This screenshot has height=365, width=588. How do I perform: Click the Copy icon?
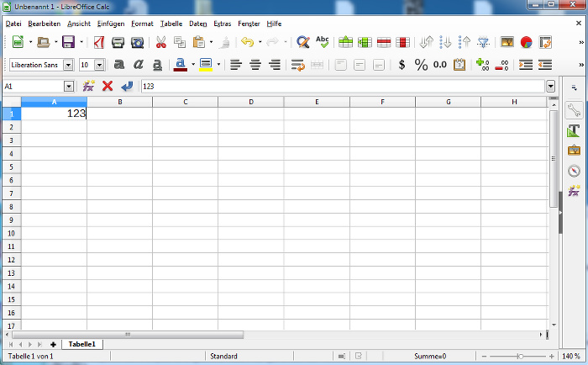tap(180, 42)
